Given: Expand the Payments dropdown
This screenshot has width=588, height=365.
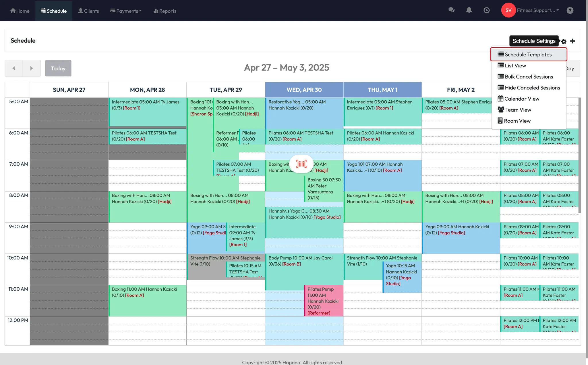Looking at the screenshot, I should (x=126, y=11).
